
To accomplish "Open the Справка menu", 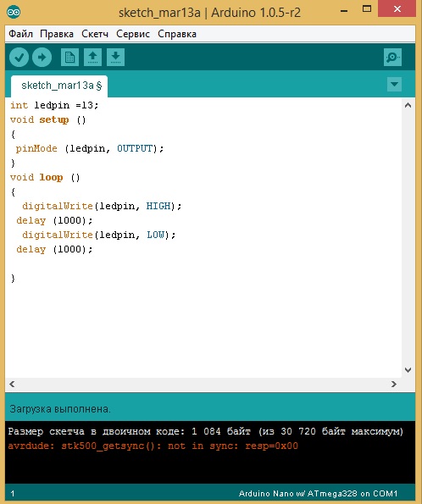I will click(177, 34).
